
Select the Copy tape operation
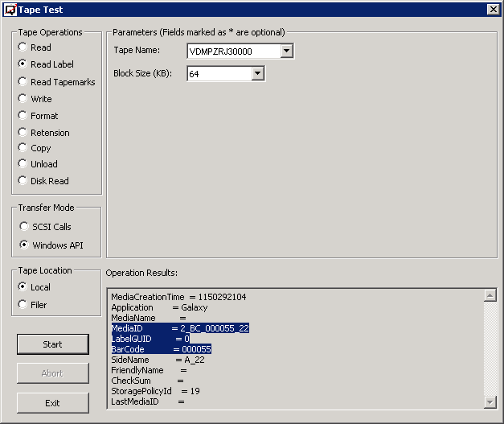[23, 148]
